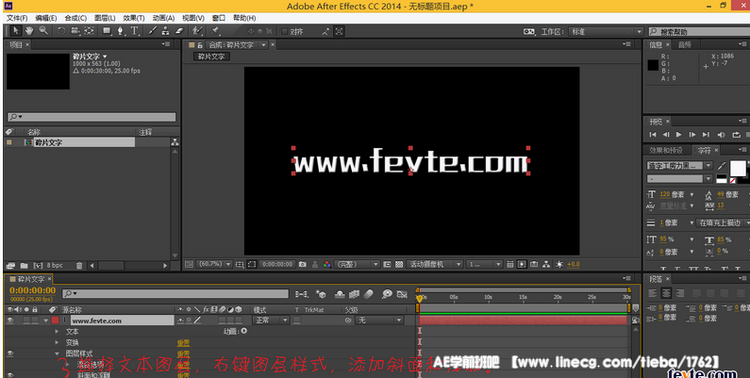Select the Puppet Pin tool
Image resolution: width=750 pixels, height=378 pixels.
pos(215,31)
